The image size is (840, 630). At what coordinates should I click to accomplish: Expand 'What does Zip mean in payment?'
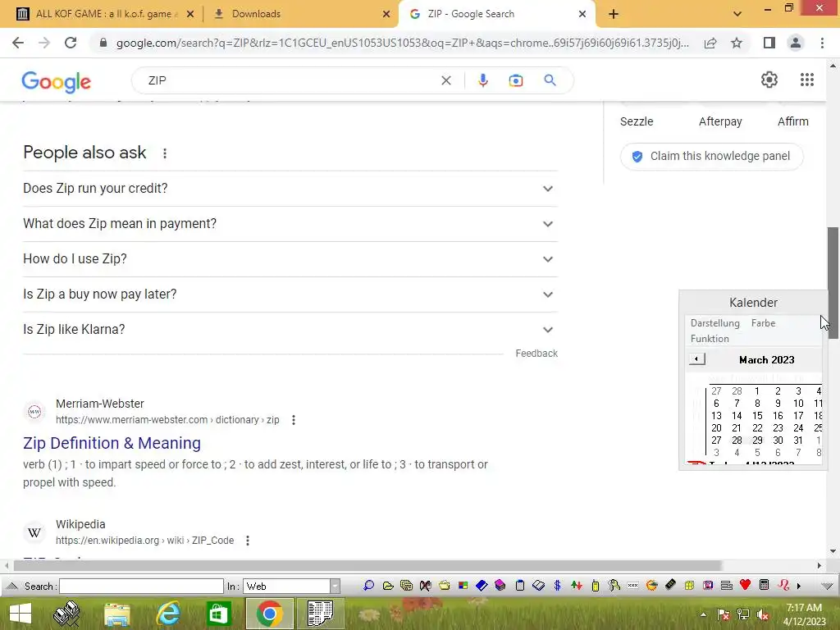pyautogui.click(x=290, y=224)
